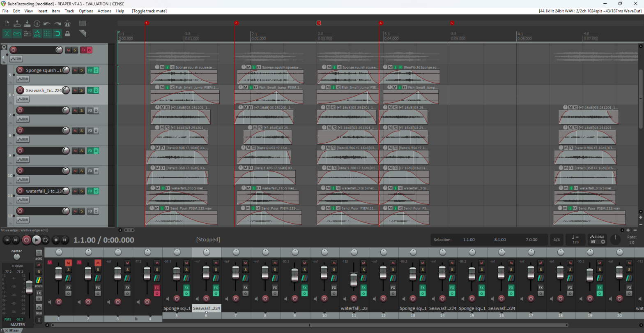The height and width of the screenshot is (333, 644).
Task: Click the master volume fader
Action: 29,287
